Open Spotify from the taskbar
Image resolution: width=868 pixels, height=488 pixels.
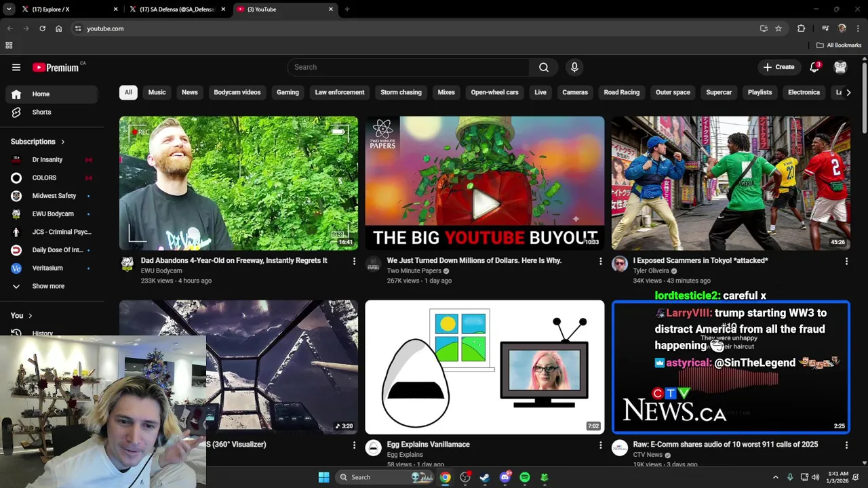pos(524,477)
